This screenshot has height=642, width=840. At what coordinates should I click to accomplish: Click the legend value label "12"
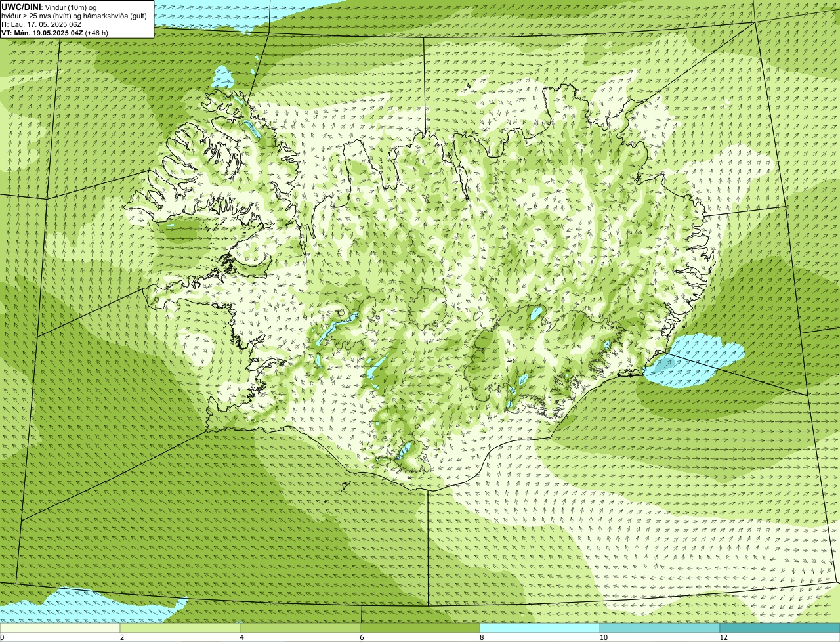(723, 637)
